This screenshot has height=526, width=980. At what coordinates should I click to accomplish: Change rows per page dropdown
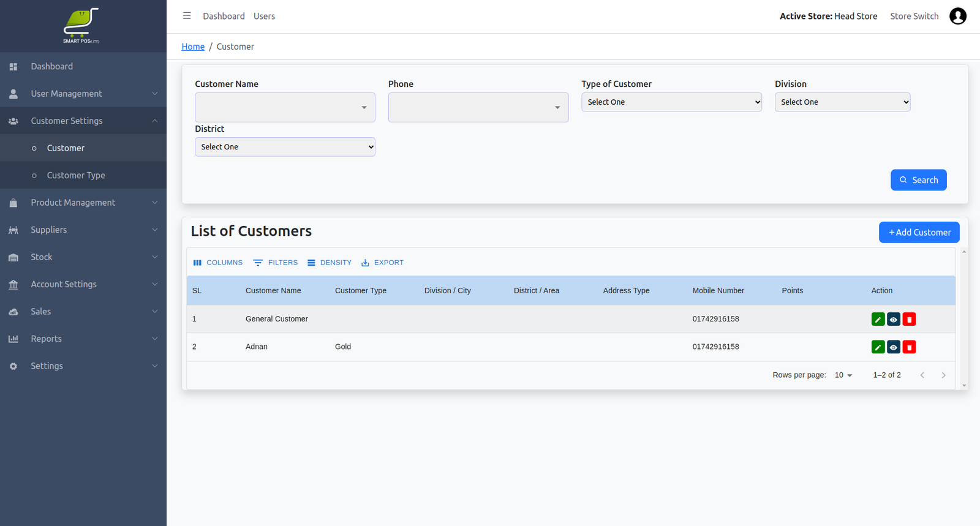click(843, 375)
